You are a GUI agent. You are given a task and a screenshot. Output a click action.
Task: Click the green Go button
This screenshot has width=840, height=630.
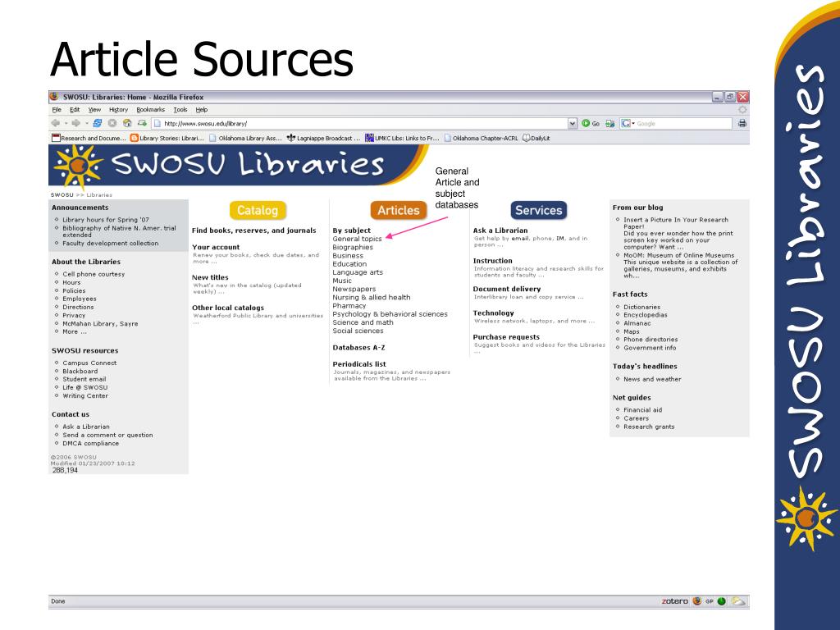[591, 123]
